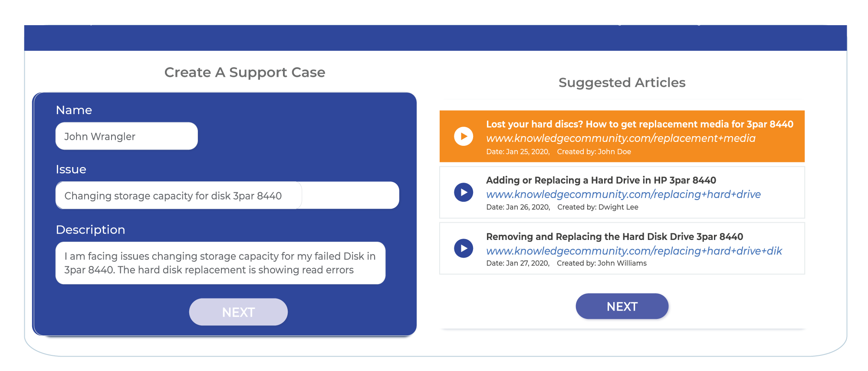The width and height of the screenshot is (868, 371).
Task: Click the 'Lost your hard discs?' title
Action: click(x=640, y=124)
